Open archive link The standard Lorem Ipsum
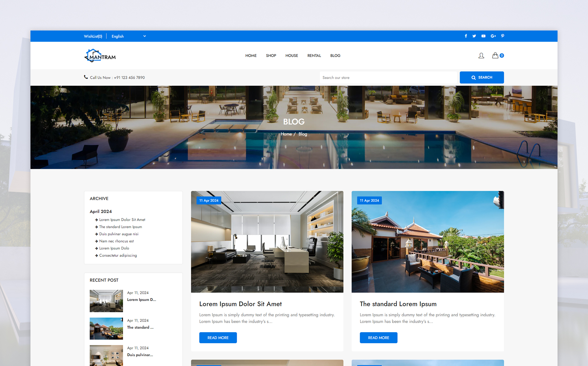Image resolution: width=588 pixels, height=366 pixels. [x=121, y=227]
